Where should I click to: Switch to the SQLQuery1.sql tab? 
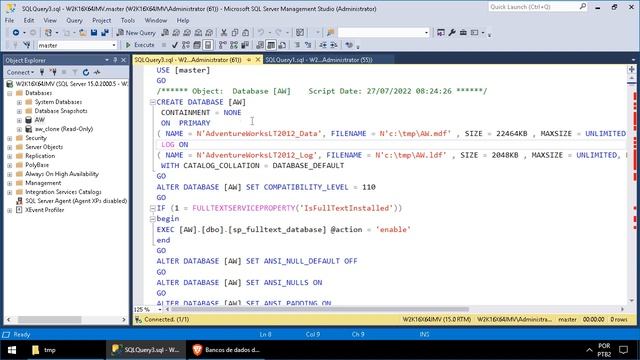coord(319,60)
